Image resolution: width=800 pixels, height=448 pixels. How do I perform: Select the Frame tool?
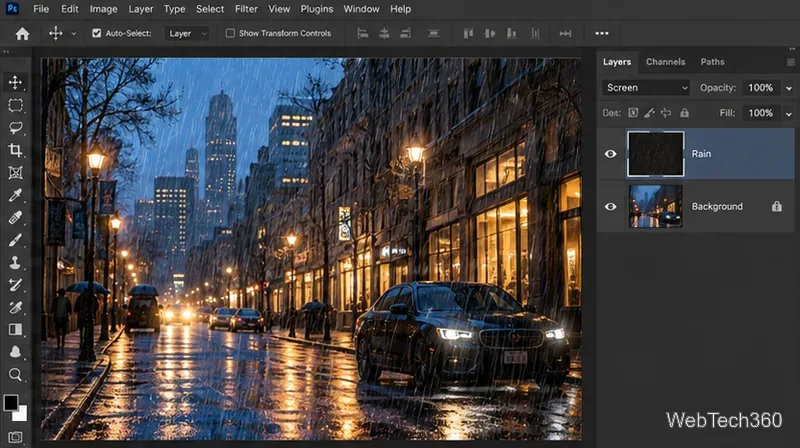(x=15, y=172)
